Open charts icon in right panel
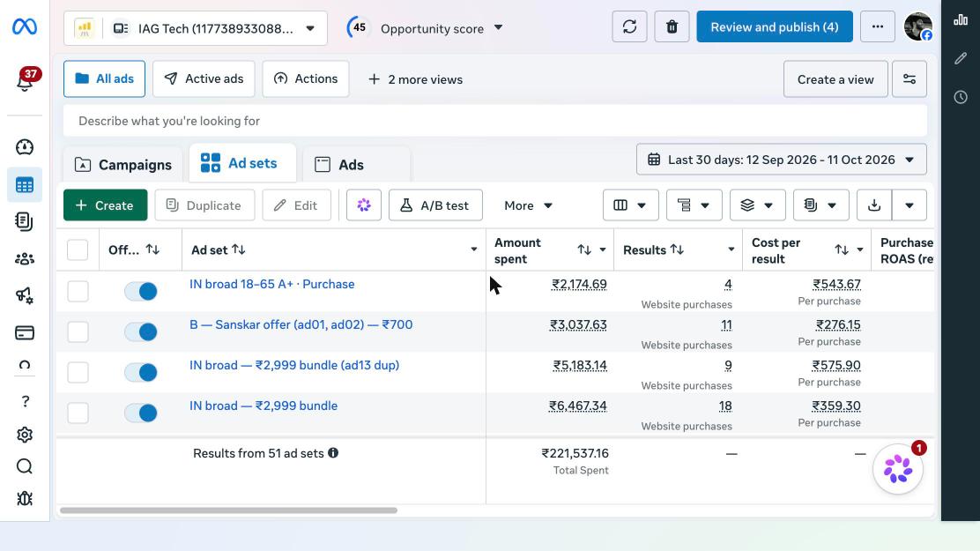Image resolution: width=980 pixels, height=551 pixels. pos(961,20)
